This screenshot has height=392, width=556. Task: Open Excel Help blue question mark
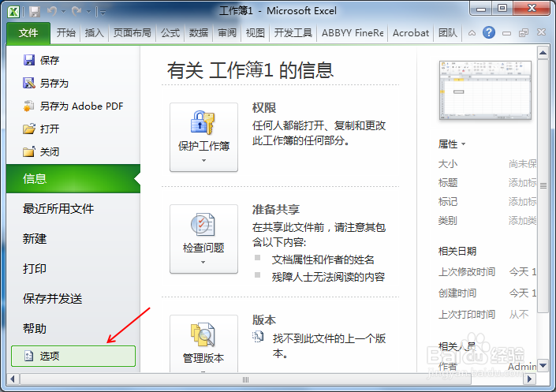pyautogui.click(x=489, y=33)
